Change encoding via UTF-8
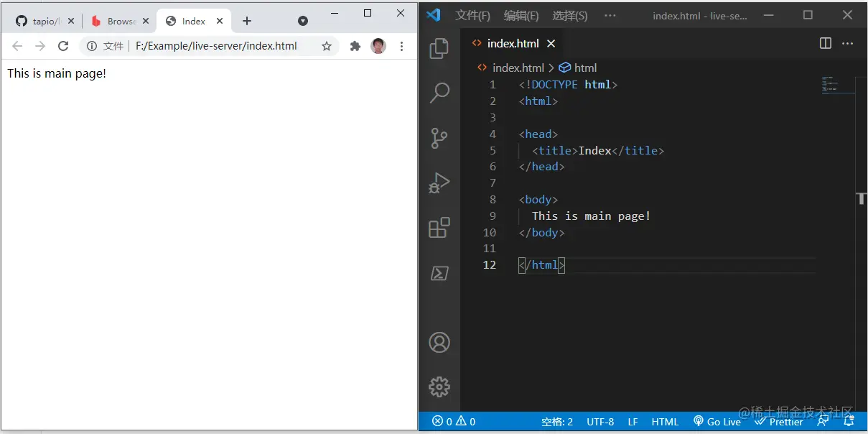The width and height of the screenshot is (868, 434). (600, 422)
